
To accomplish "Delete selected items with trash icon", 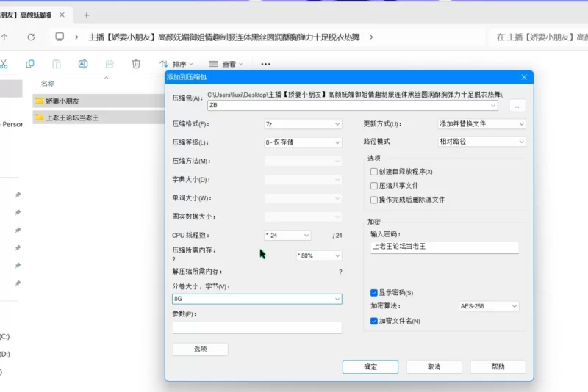I will tap(136, 64).
